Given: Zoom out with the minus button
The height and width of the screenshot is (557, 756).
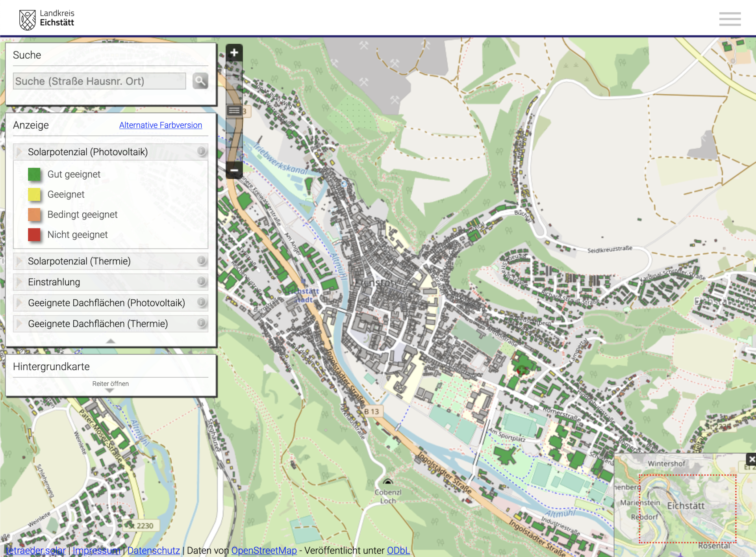Looking at the screenshot, I should [x=234, y=171].
